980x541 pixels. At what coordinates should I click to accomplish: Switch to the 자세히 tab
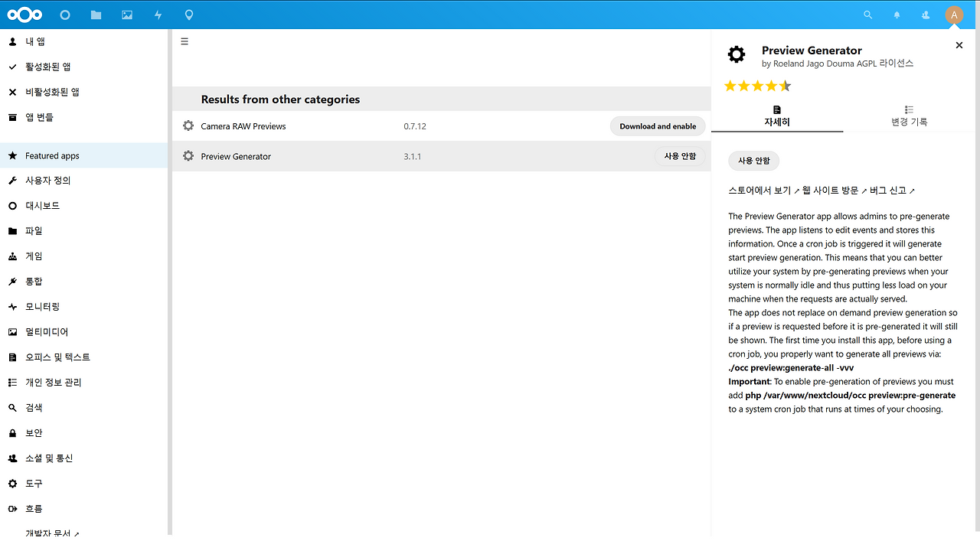pos(777,117)
